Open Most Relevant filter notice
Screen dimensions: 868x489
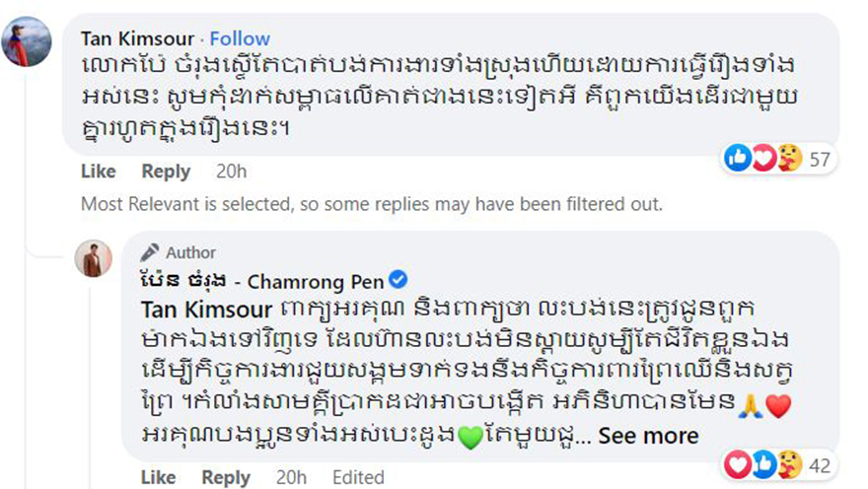[x=371, y=205]
